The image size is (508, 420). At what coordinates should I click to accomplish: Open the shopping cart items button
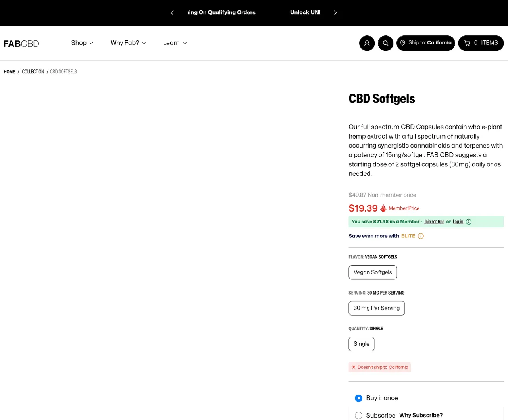pyautogui.click(x=481, y=43)
